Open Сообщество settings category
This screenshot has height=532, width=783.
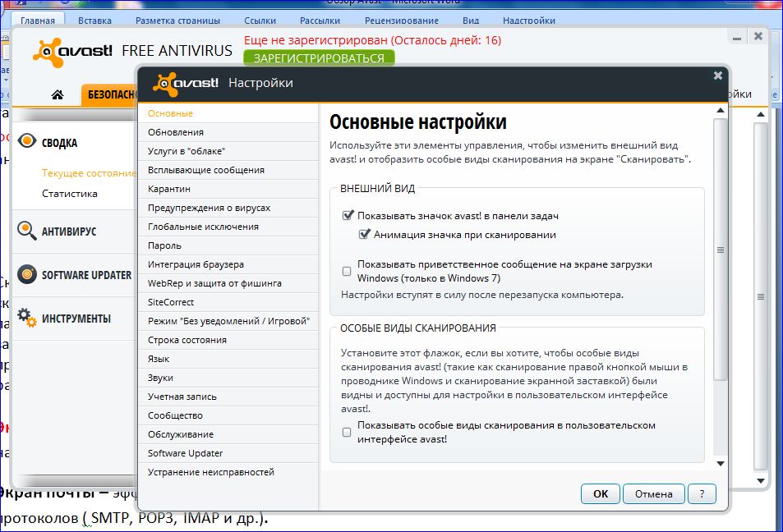[228, 415]
